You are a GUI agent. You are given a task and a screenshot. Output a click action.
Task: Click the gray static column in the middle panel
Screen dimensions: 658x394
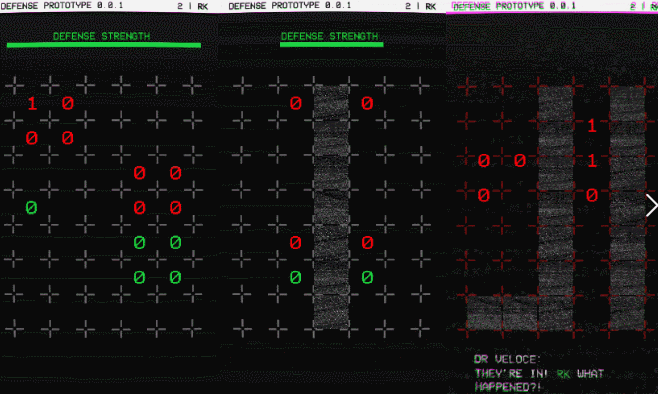[x=332, y=207]
